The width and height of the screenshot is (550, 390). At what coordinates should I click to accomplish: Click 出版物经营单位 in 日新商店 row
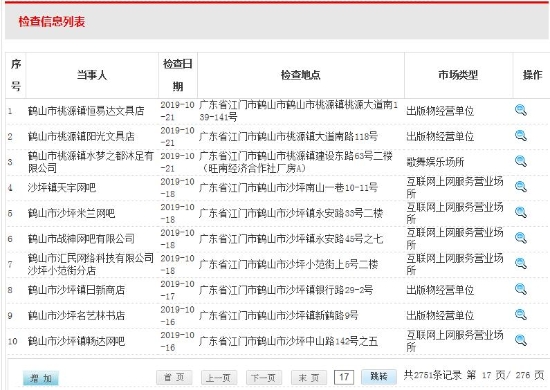click(x=440, y=290)
